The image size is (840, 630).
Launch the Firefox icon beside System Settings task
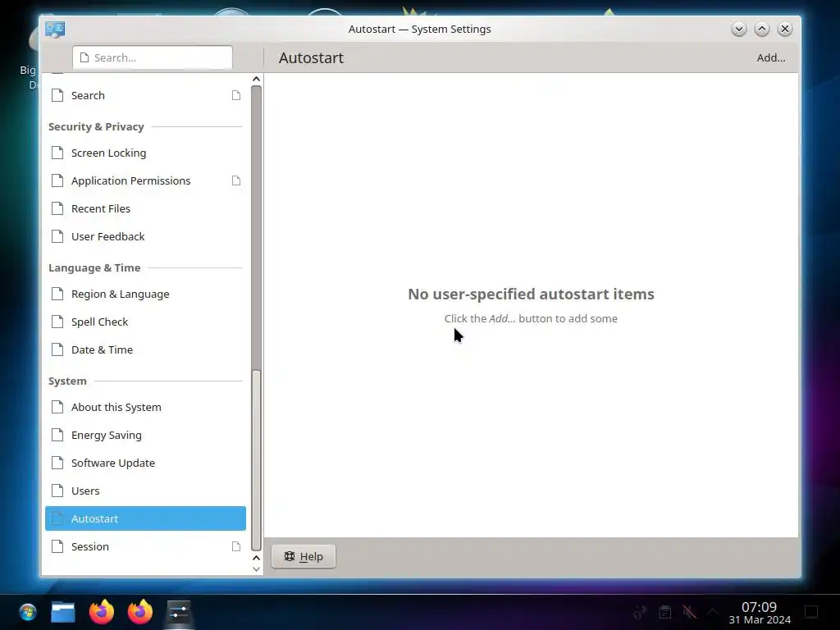click(139, 612)
